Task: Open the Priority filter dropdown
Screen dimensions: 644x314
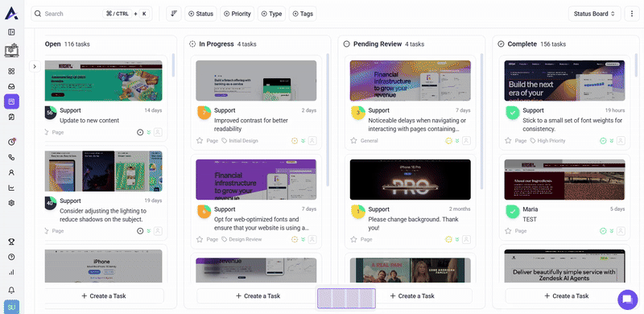Action: tap(237, 14)
